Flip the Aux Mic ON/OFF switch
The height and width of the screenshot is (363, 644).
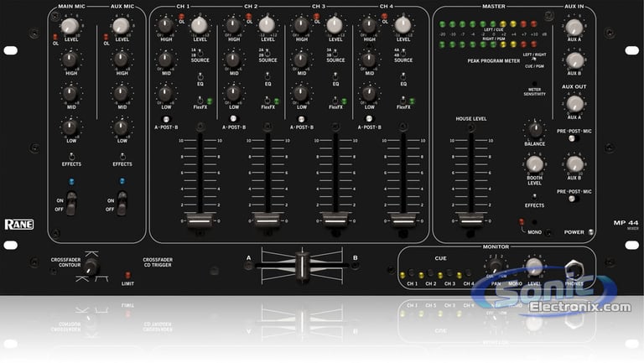pyautogui.click(x=122, y=204)
